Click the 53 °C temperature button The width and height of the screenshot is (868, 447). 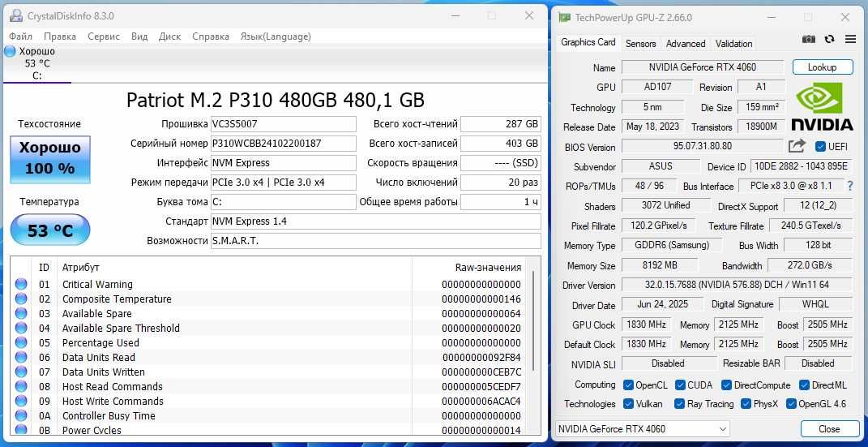[x=49, y=230]
